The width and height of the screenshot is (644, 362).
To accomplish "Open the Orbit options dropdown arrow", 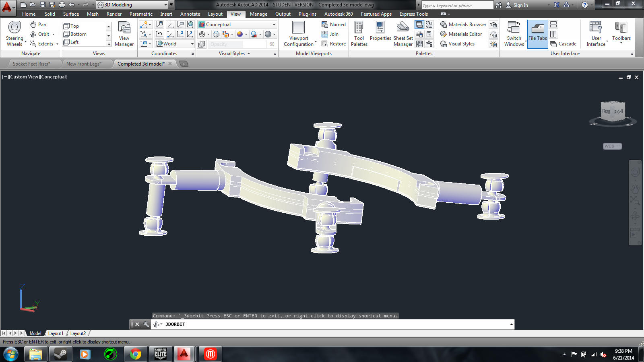I will pos(53,34).
